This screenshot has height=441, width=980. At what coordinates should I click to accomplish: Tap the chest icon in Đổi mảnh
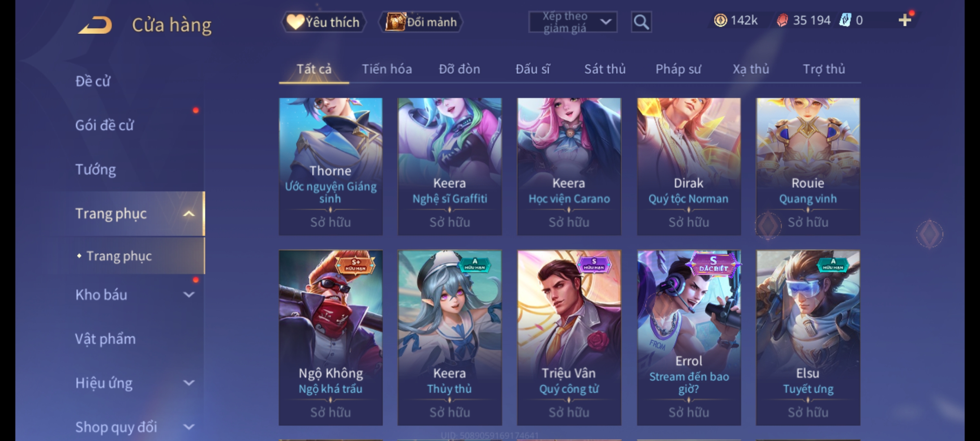pos(395,22)
